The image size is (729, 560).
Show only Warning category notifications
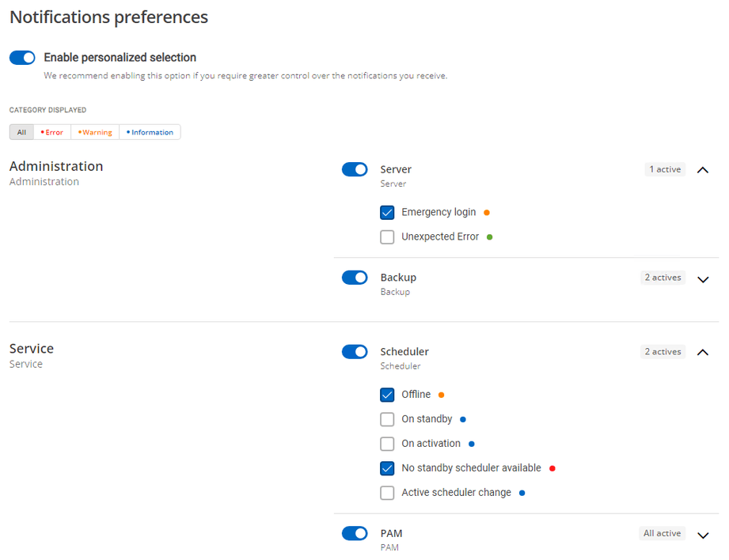[95, 132]
